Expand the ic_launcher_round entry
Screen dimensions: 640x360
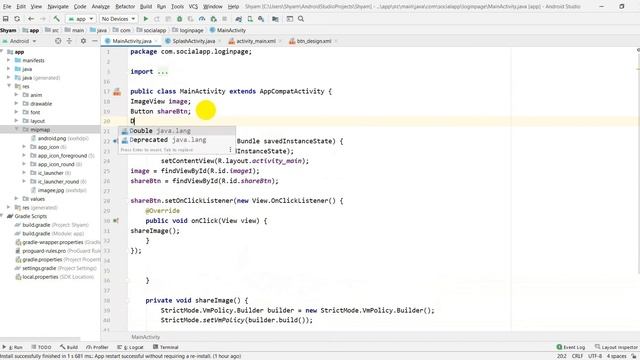pos(24,181)
